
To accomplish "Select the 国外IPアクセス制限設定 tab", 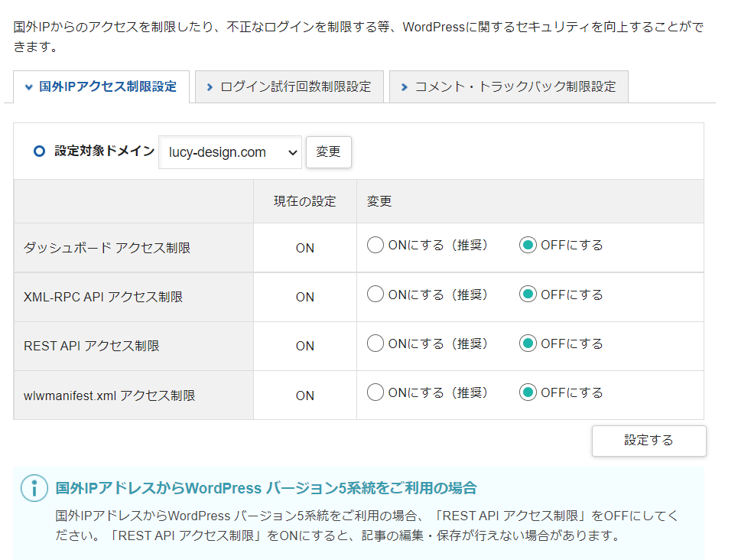I will pyautogui.click(x=108, y=87).
